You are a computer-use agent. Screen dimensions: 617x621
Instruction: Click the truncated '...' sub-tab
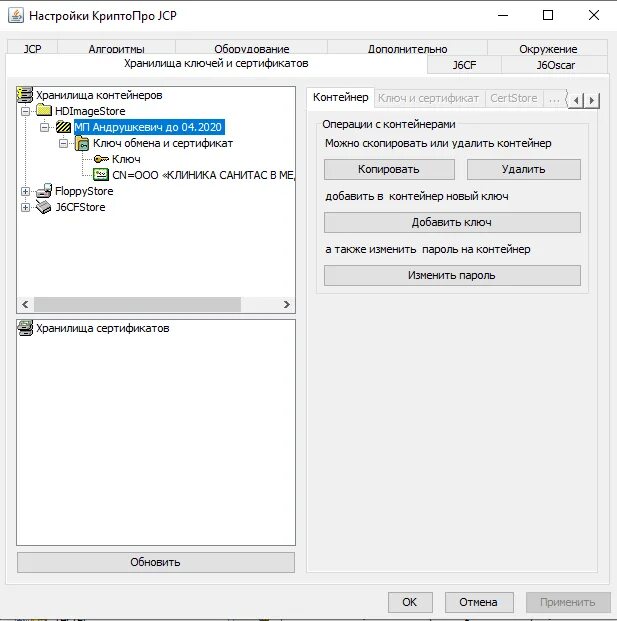click(x=554, y=98)
